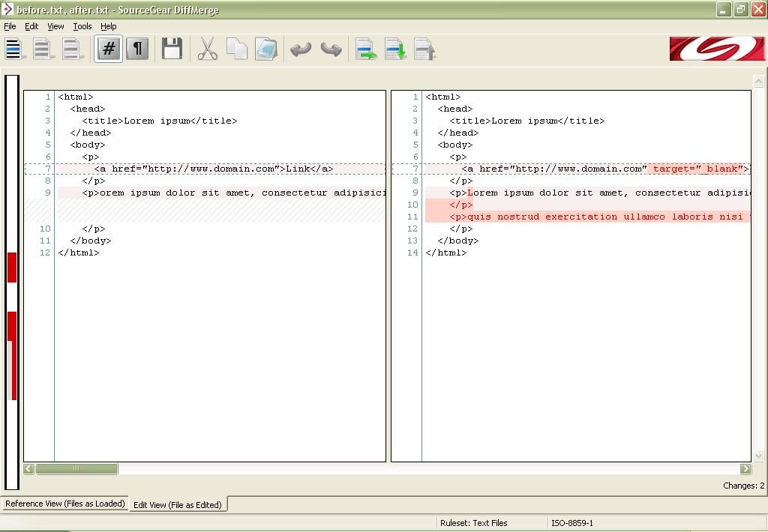Viewport: 768px width, 532px height.
Task: Open the File menu
Action: click(x=10, y=26)
